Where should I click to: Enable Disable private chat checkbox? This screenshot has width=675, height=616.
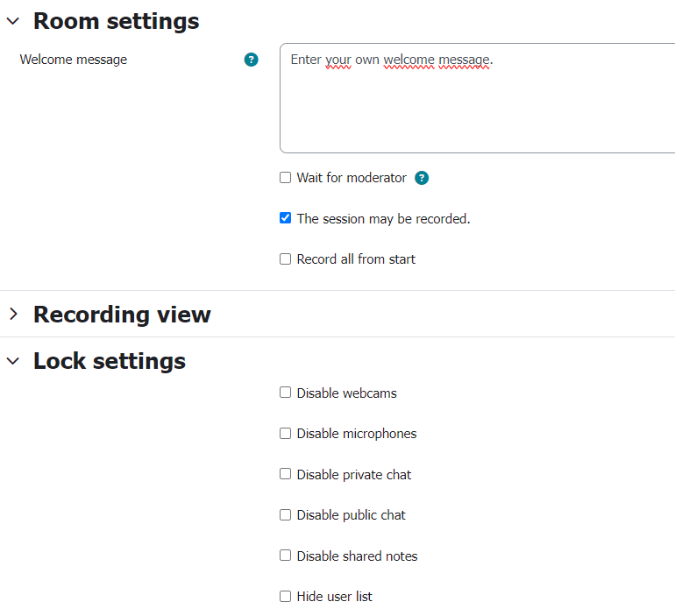point(285,474)
